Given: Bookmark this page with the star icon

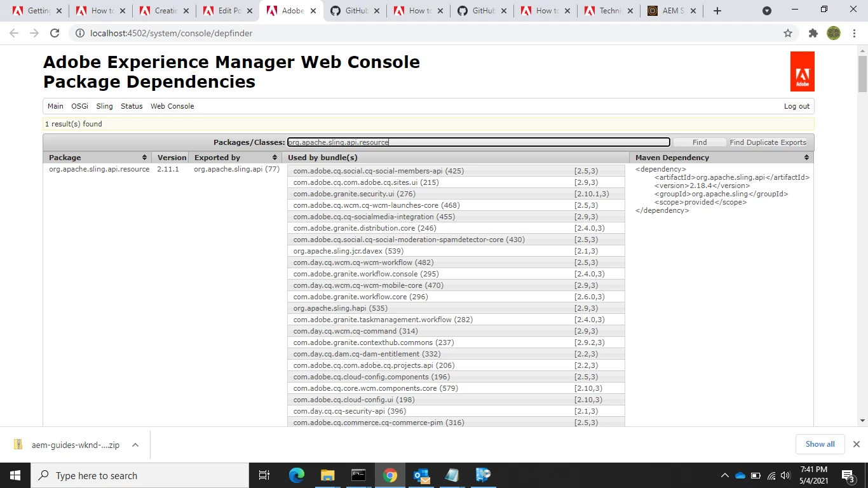Looking at the screenshot, I should pos(788,33).
